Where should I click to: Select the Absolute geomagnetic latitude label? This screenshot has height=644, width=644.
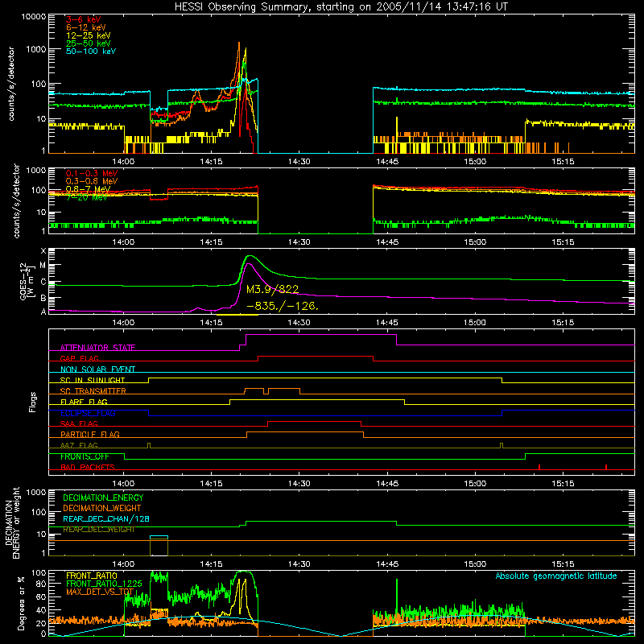[556, 576]
